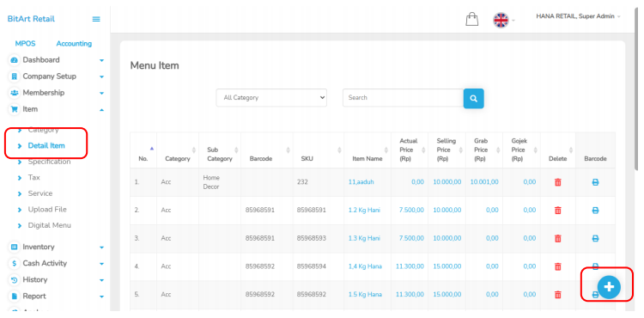Expand the Company Setup menu
644x318 pixels.
[57, 76]
